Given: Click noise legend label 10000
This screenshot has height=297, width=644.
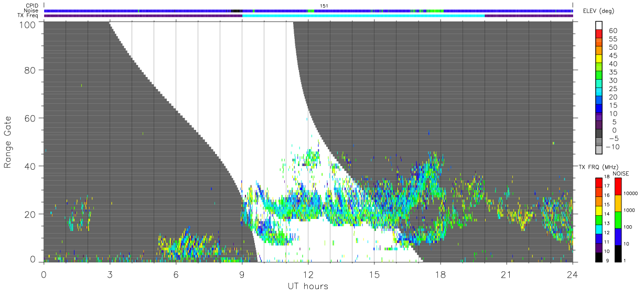Looking at the screenshot, I should 630,192.
